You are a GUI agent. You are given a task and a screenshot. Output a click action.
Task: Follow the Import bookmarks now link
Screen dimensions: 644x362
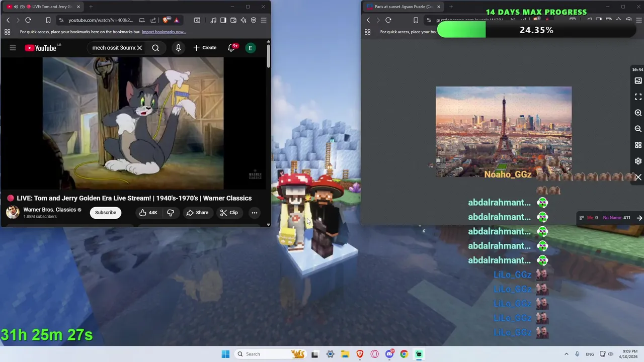[x=164, y=32]
